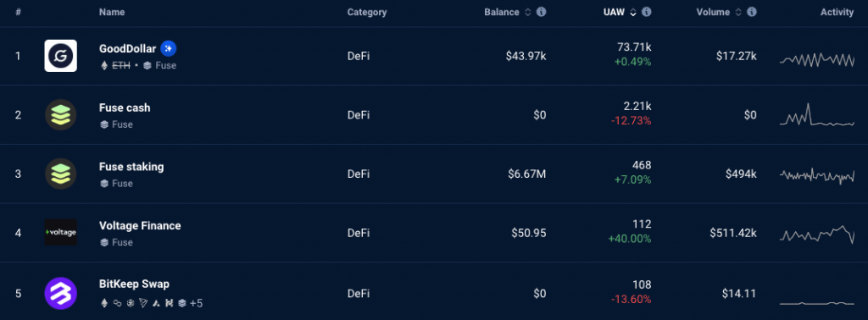Click the blue verified badge beside GoodDollar
This screenshot has height=320, width=868.
[169, 48]
